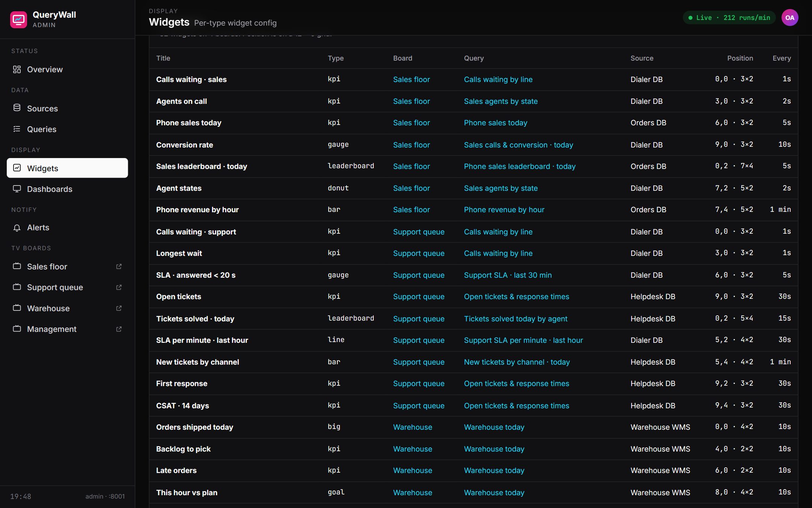Select the Orders shipped today title
Image resolution: width=812 pixels, height=508 pixels.
[194, 427]
